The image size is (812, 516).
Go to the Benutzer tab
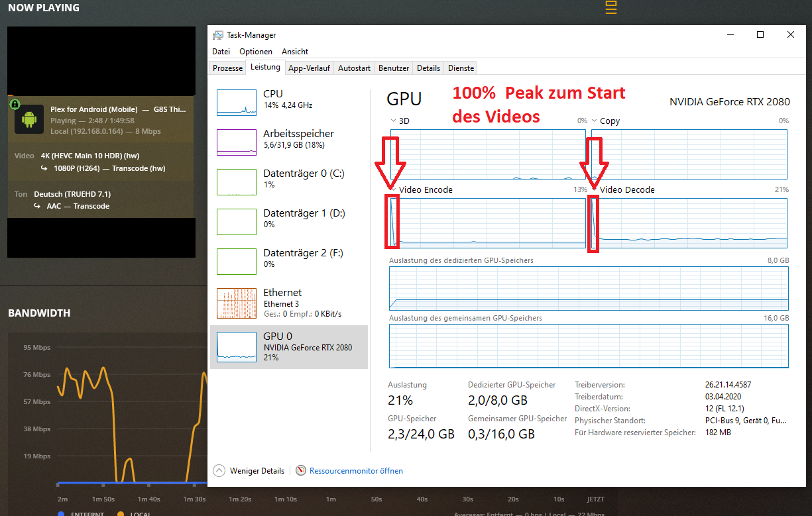(x=394, y=68)
